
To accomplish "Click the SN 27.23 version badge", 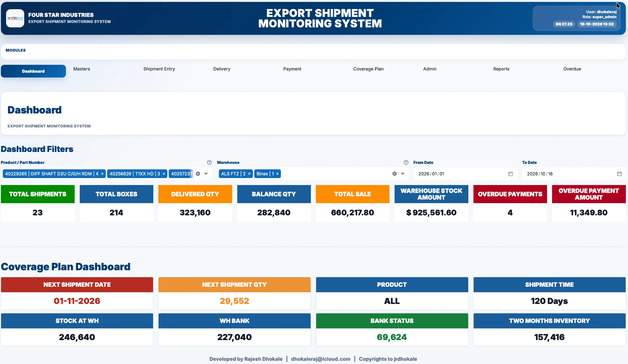I will (564, 24).
